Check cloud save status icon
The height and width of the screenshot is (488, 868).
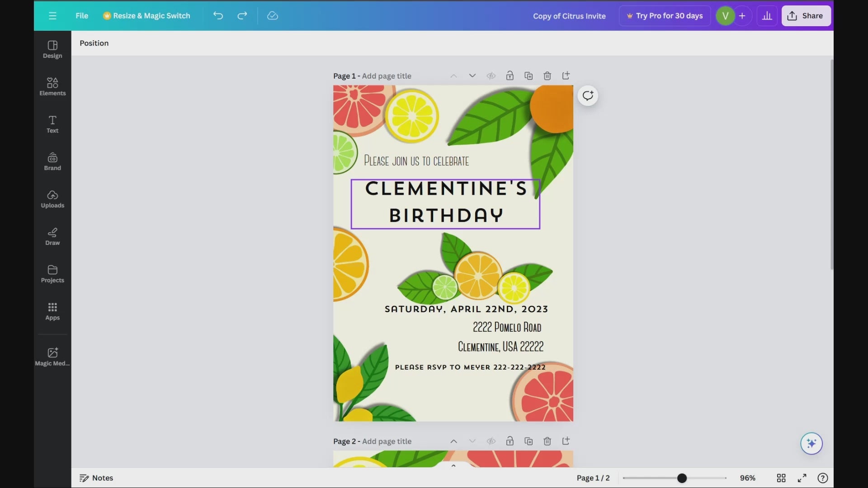[273, 16]
